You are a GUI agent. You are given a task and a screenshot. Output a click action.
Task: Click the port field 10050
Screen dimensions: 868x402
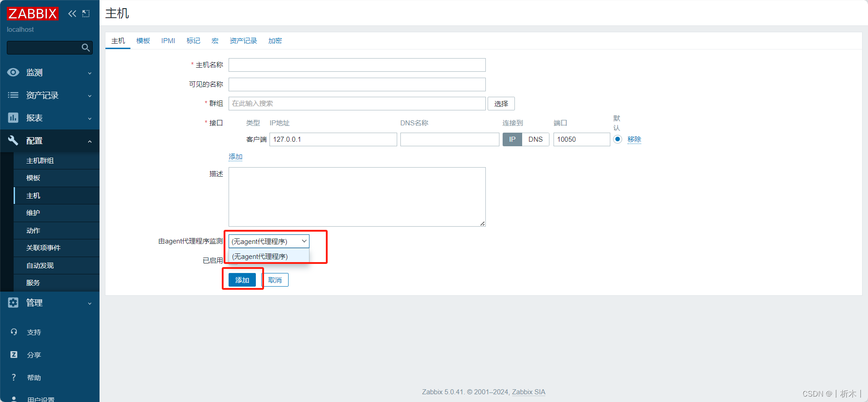coord(582,139)
